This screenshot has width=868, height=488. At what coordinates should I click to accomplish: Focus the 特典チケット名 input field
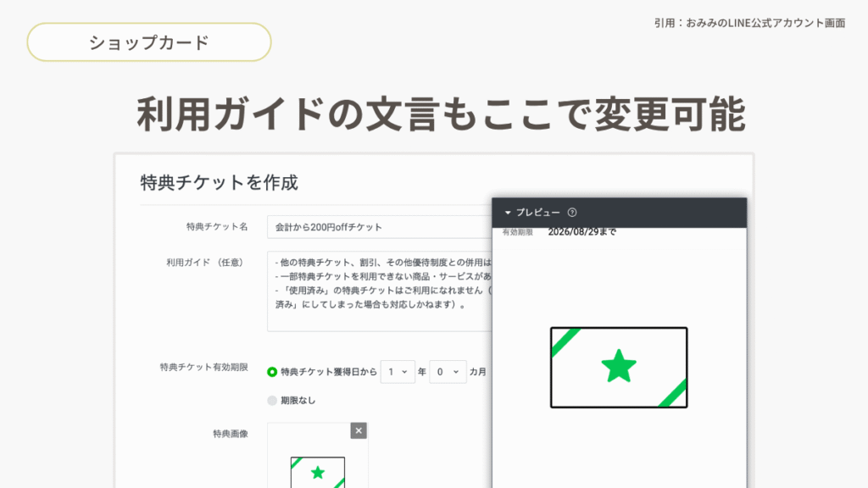(379, 227)
